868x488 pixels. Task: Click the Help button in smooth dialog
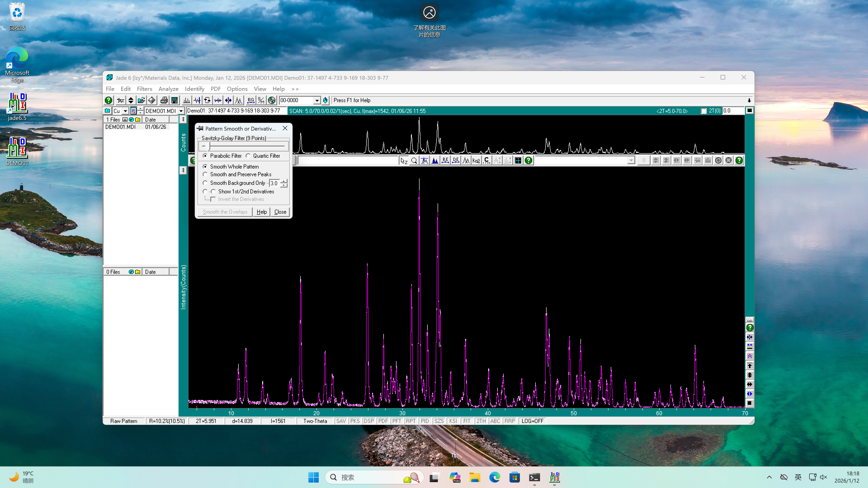pyautogui.click(x=262, y=212)
